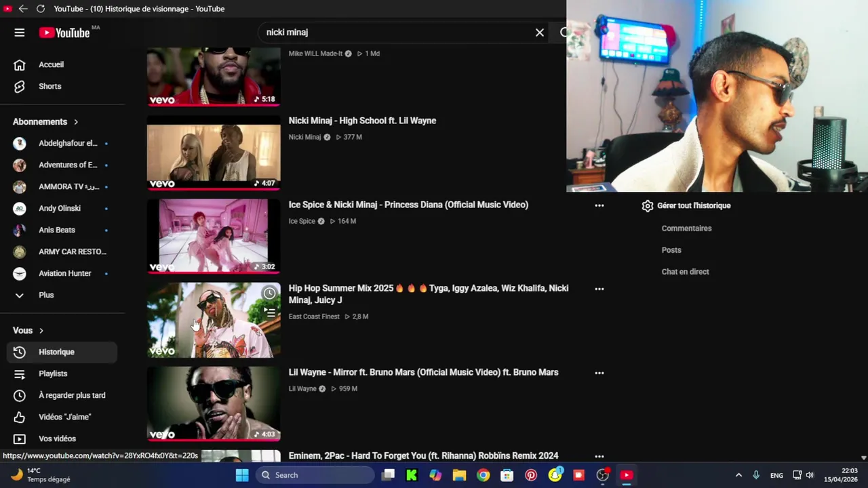The image size is (868, 488).
Task: Open Lil Wayne Mirror video thumbnail
Action: (214, 404)
